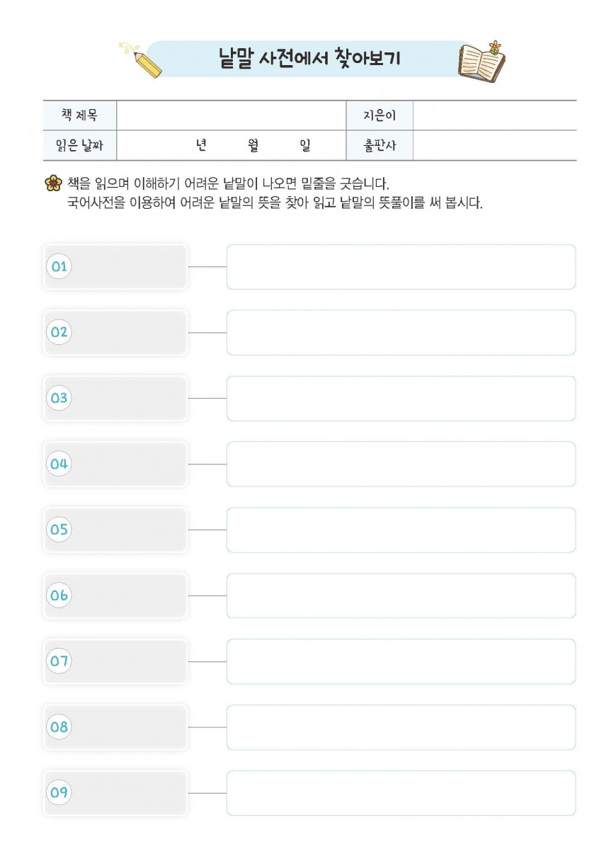The height and width of the screenshot is (866, 616).
Task: Click the 03 number circle
Action: (x=59, y=398)
